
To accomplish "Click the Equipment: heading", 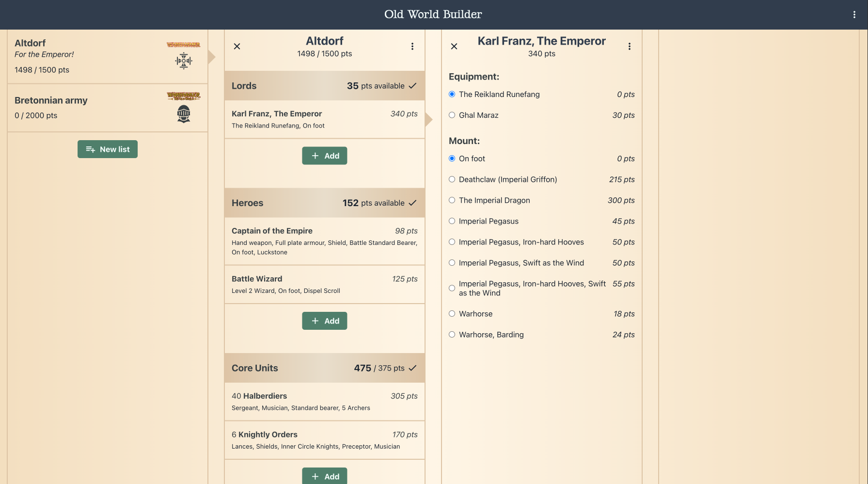I will point(474,77).
